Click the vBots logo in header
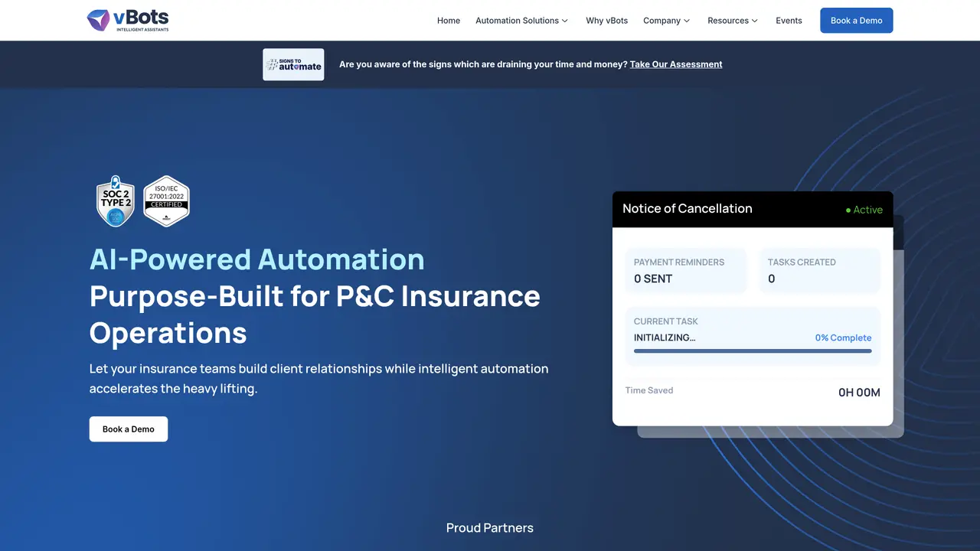Image resolution: width=980 pixels, height=551 pixels. pyautogui.click(x=128, y=20)
